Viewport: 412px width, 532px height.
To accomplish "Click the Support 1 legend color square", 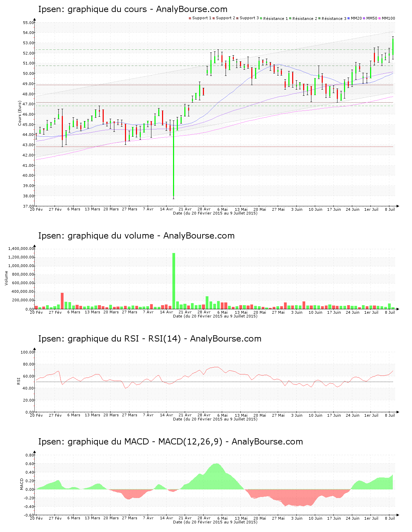I will tap(190, 18).
